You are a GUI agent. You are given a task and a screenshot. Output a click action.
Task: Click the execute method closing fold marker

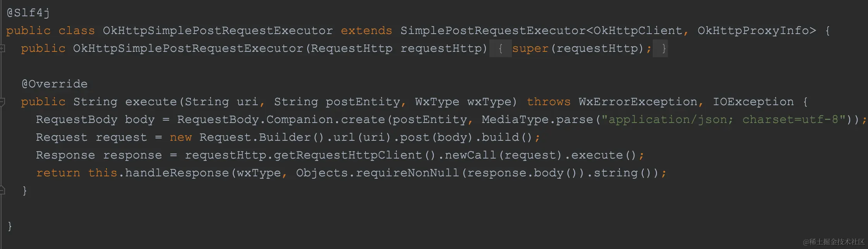(x=2, y=190)
